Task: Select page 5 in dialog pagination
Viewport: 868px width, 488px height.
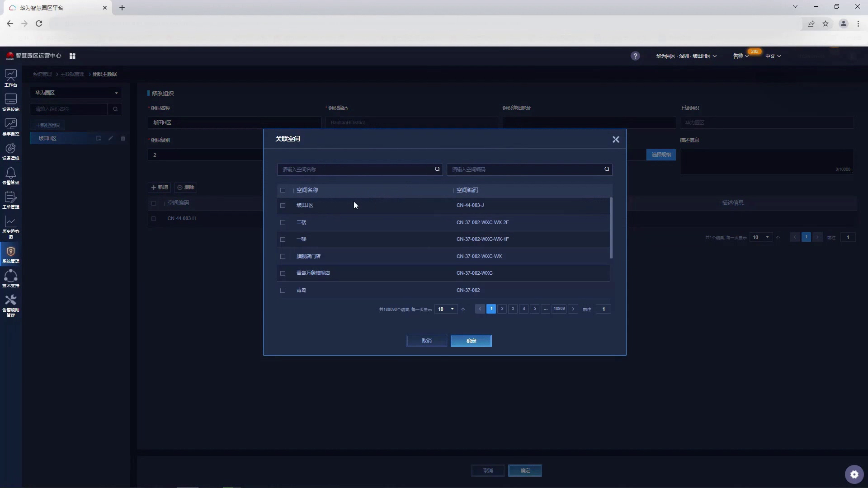Action: coord(534,309)
